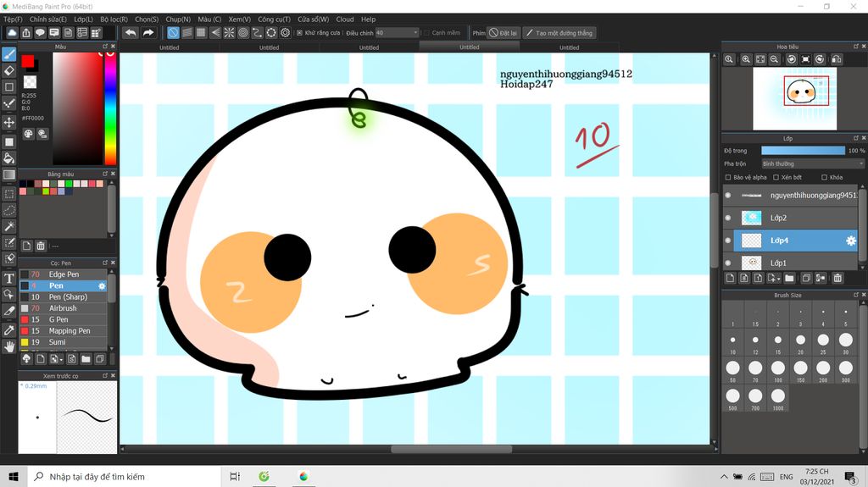The height and width of the screenshot is (487, 868).
Task: Open Pen brush settings gear
Action: point(102,286)
